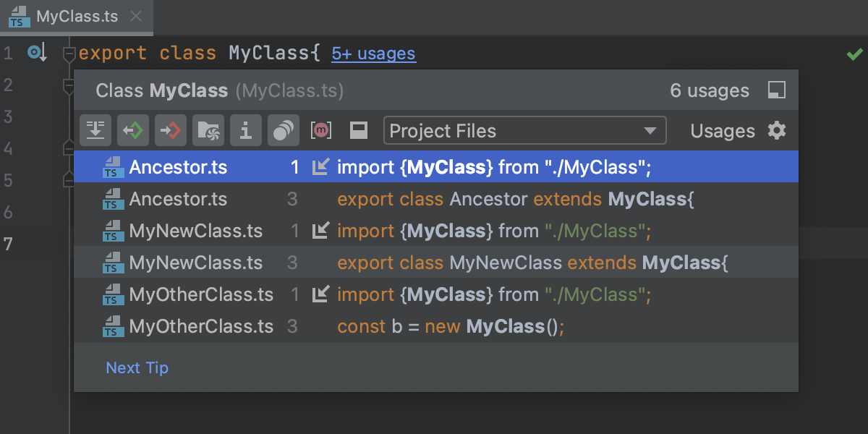Toggle merge duplicated usages with circles icon

click(283, 130)
